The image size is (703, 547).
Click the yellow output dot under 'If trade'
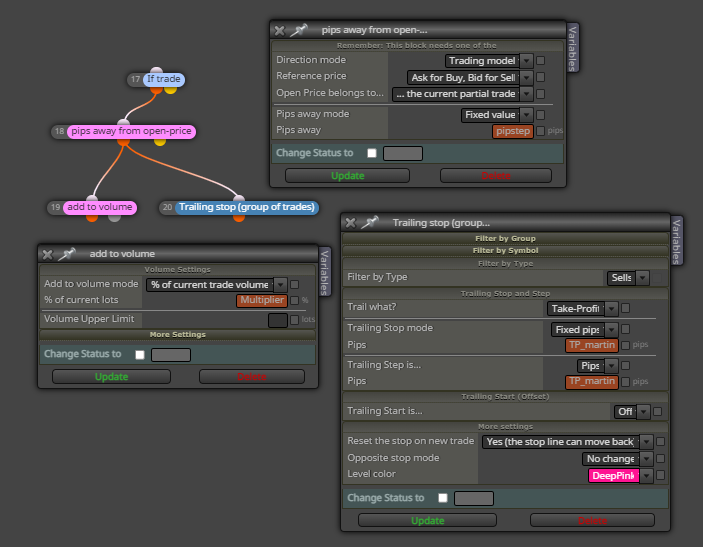coord(170,90)
